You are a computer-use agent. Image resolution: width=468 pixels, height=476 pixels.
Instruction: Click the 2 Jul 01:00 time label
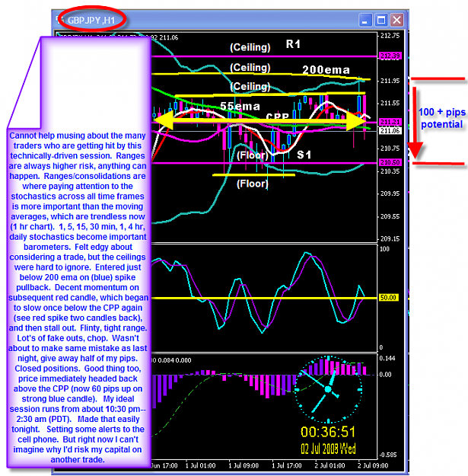tap(330, 465)
